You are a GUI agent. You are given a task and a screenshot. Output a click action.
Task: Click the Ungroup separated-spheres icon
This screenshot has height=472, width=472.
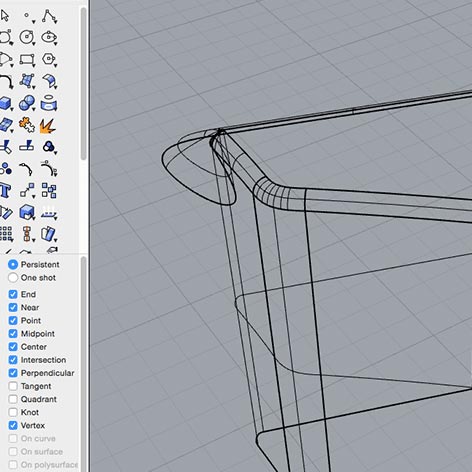(x=5, y=169)
